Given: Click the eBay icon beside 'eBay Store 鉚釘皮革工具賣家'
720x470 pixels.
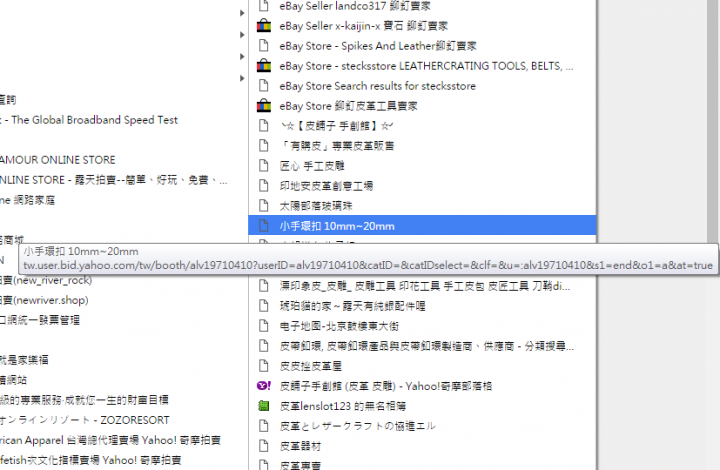Looking at the screenshot, I should 264,106.
